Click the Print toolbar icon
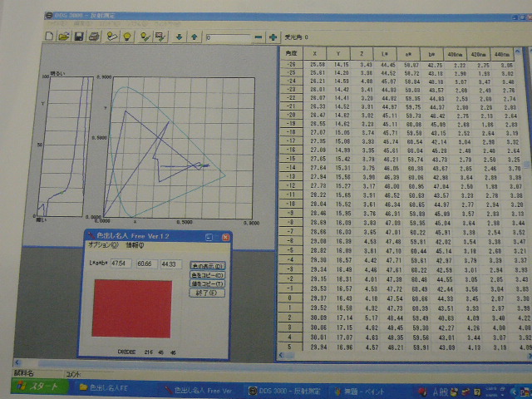The width and height of the screenshot is (532, 399). coord(94,37)
